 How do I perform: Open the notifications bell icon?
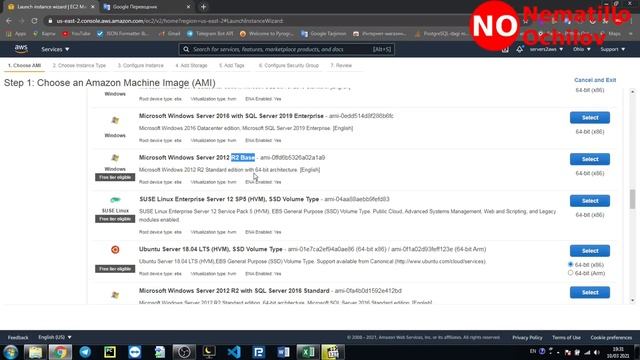[519, 49]
